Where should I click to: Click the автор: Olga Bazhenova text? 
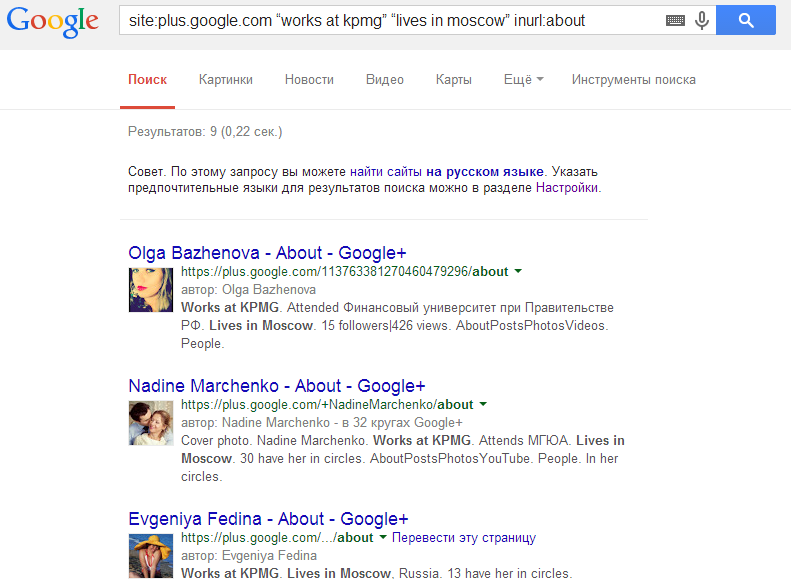tap(248, 290)
